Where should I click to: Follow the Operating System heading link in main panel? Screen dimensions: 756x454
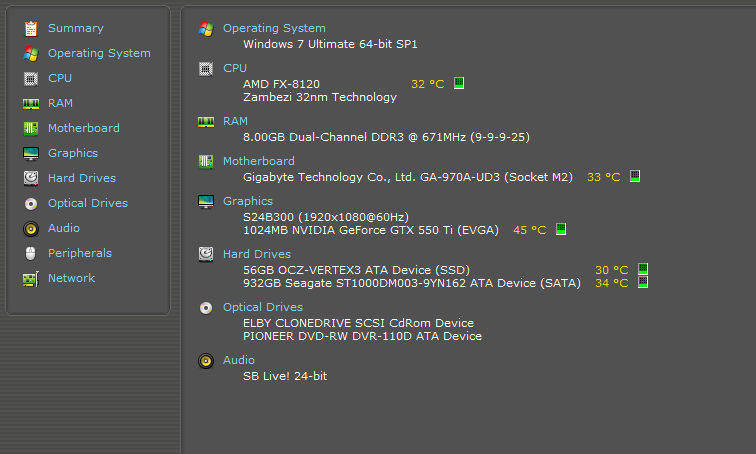click(x=274, y=28)
